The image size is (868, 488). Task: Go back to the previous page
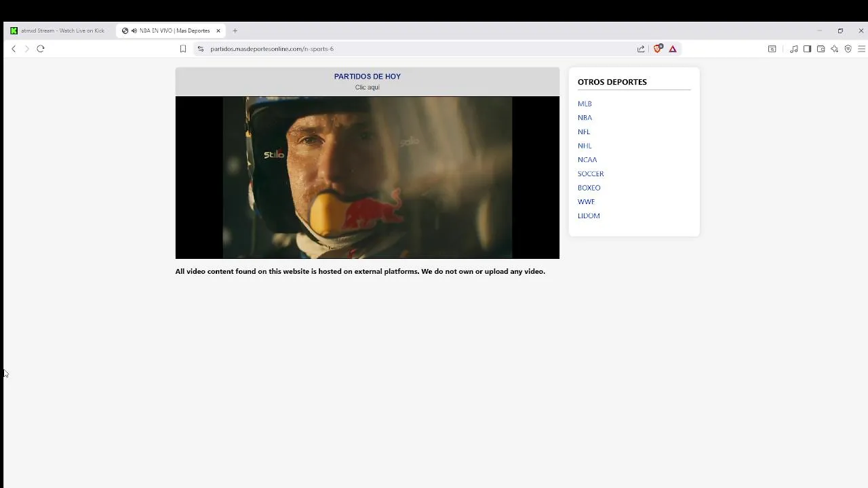14,49
